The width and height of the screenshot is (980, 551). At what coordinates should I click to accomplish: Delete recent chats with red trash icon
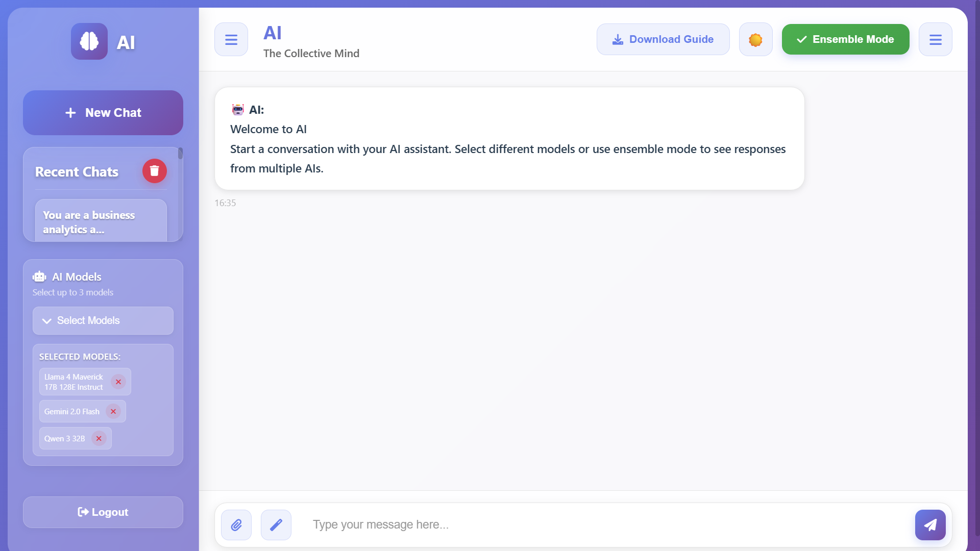point(155,171)
